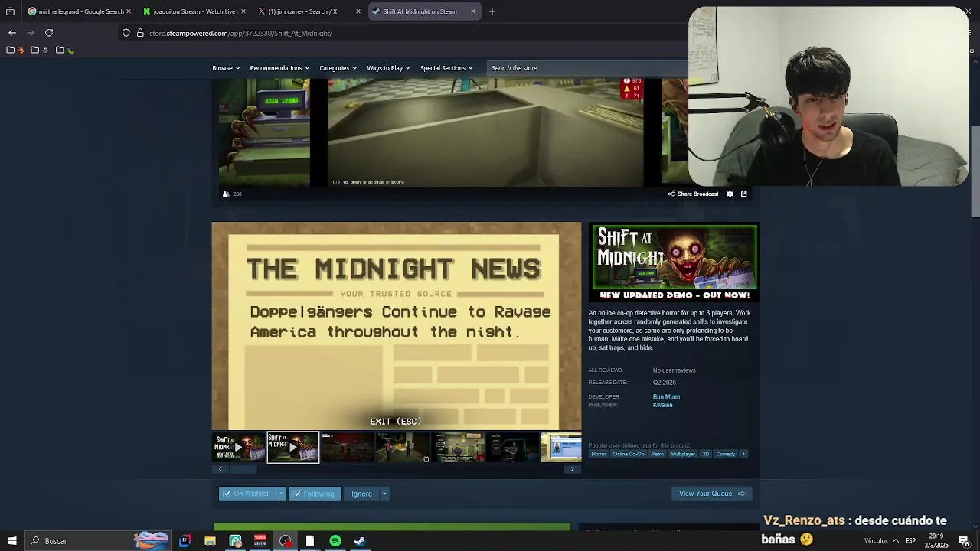Click the Shift At Midnight header image
Screen dimensions: 980x551
674,262
